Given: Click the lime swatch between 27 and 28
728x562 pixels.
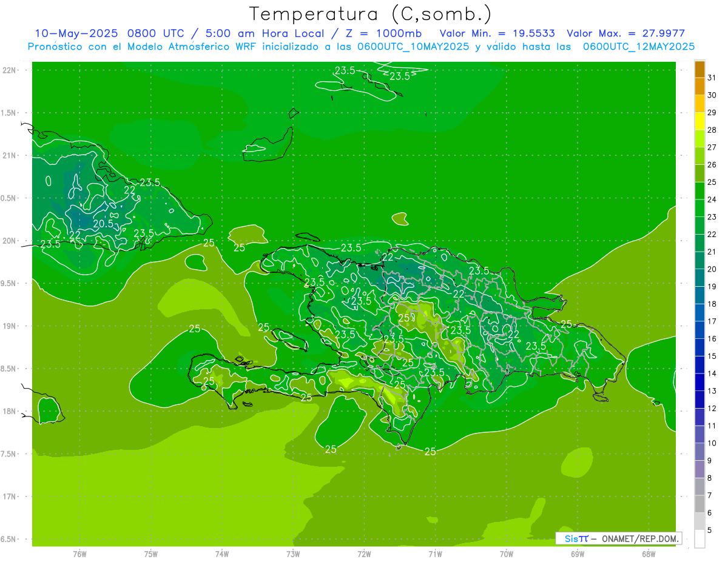Looking at the screenshot, I should pyautogui.click(x=699, y=139).
